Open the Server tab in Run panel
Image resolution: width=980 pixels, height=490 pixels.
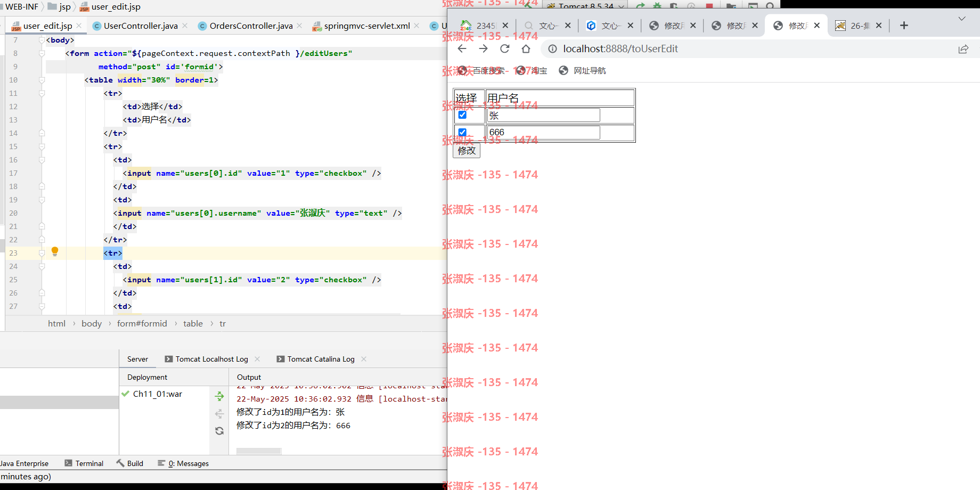tap(137, 359)
